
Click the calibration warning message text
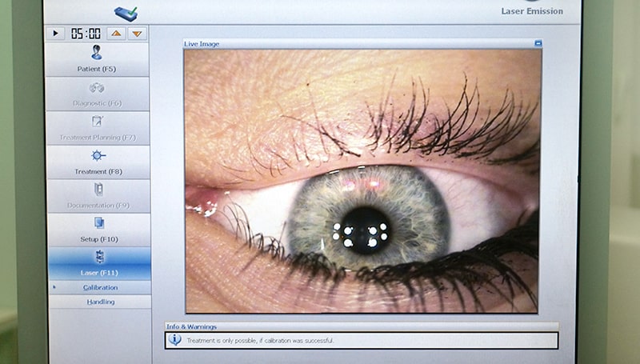pyautogui.click(x=260, y=341)
